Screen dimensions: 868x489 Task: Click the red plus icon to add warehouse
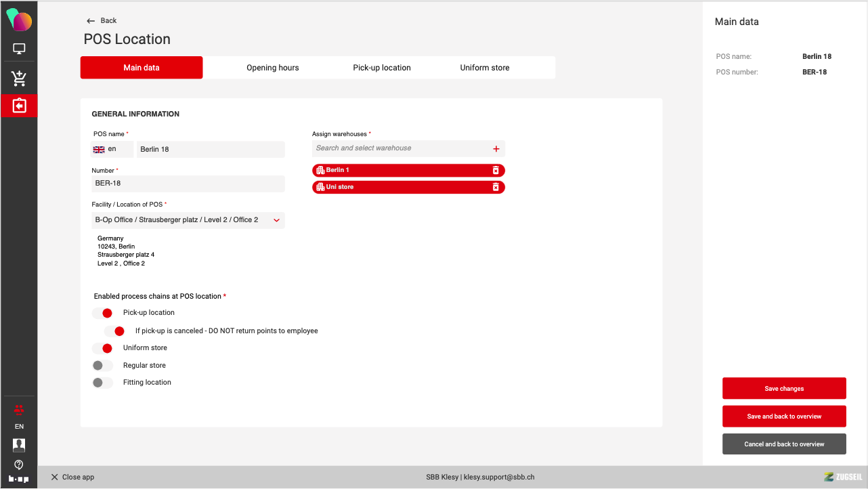(x=496, y=149)
